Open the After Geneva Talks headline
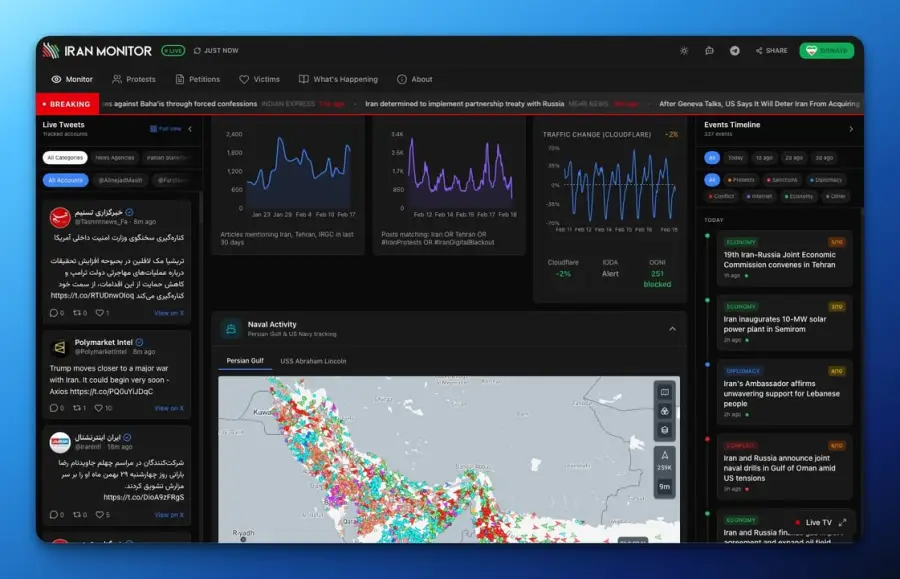This screenshot has height=579, width=900. point(759,104)
